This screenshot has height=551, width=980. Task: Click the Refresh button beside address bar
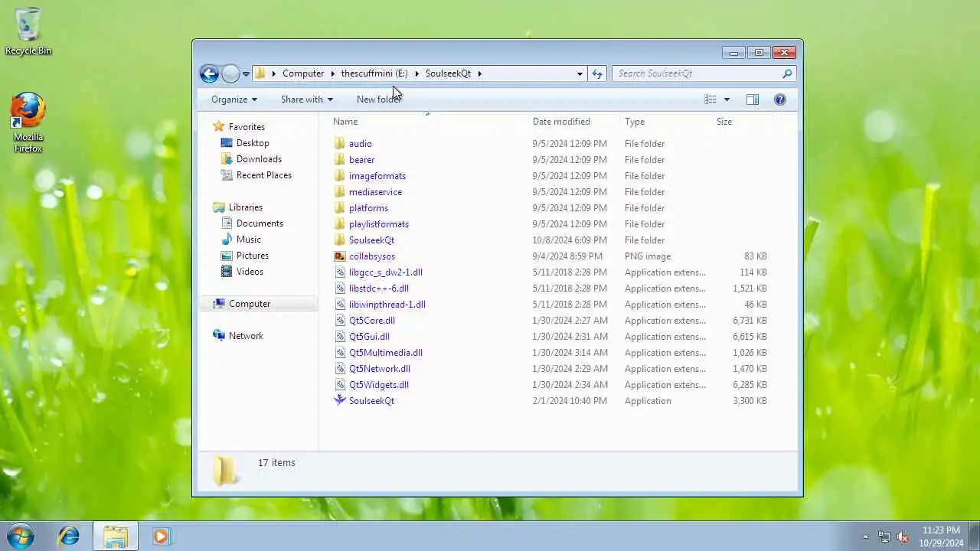tap(597, 73)
